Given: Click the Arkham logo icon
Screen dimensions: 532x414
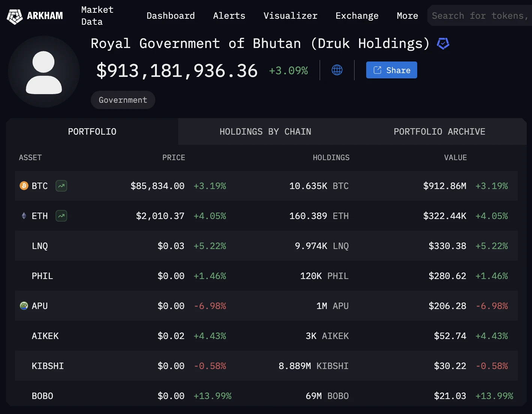Looking at the screenshot, I should pos(15,16).
